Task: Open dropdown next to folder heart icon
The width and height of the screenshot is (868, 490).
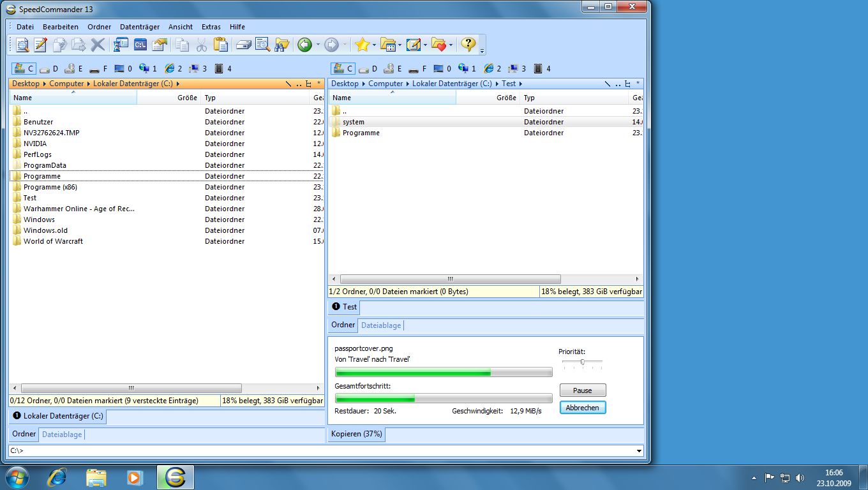Action: (451, 45)
